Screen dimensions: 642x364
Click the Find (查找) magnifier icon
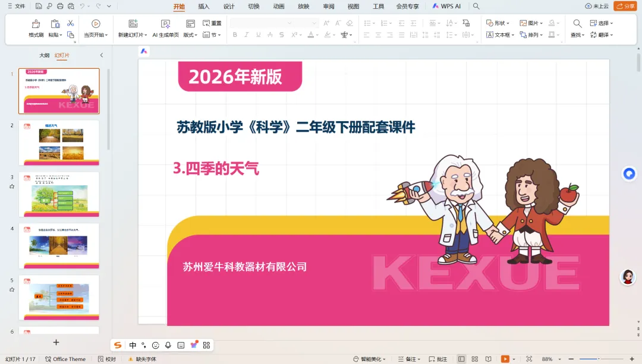coord(577,24)
